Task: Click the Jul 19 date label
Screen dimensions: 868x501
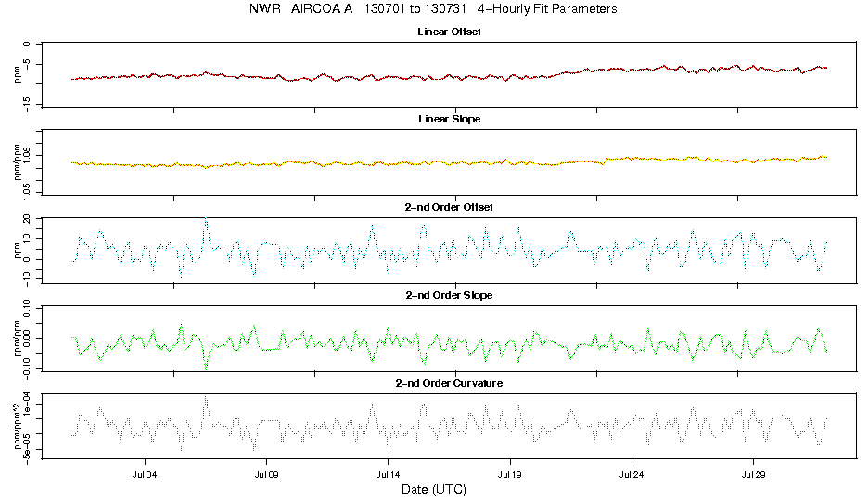Action: [510, 474]
